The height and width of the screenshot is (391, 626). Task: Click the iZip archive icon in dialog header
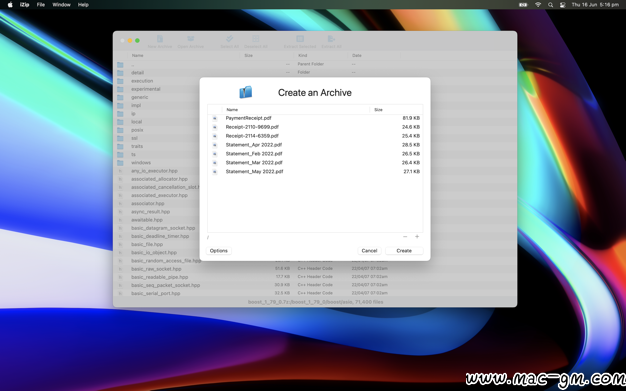(x=246, y=92)
